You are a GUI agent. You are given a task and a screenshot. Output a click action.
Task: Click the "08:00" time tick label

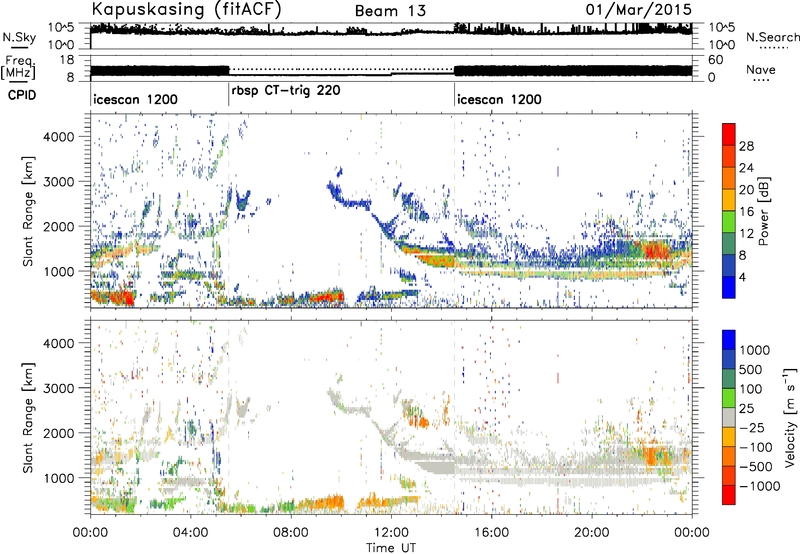(291, 533)
